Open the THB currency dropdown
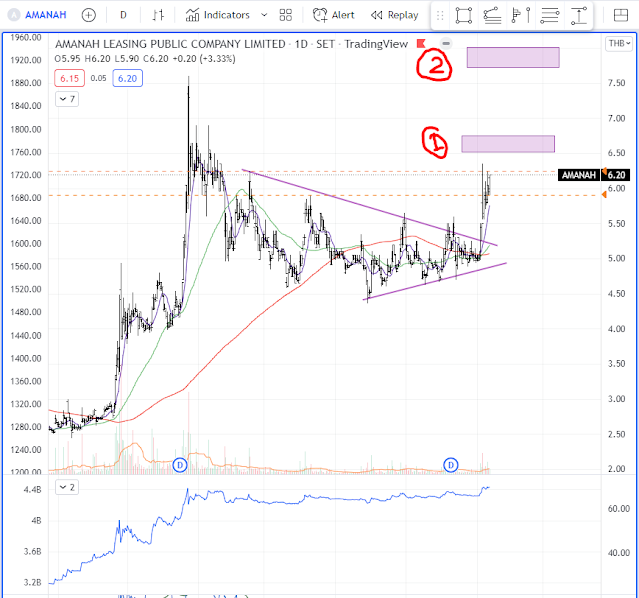The width and height of the screenshot is (639, 598). pyautogui.click(x=619, y=43)
